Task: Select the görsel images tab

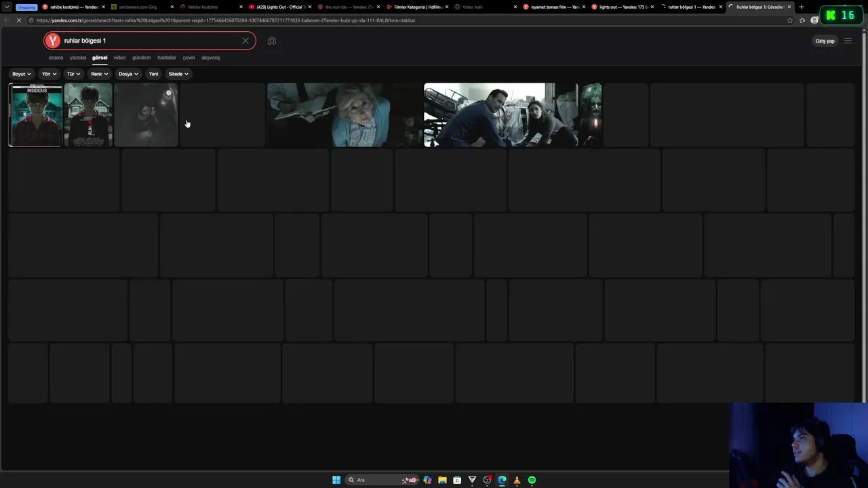Action: (x=100, y=58)
